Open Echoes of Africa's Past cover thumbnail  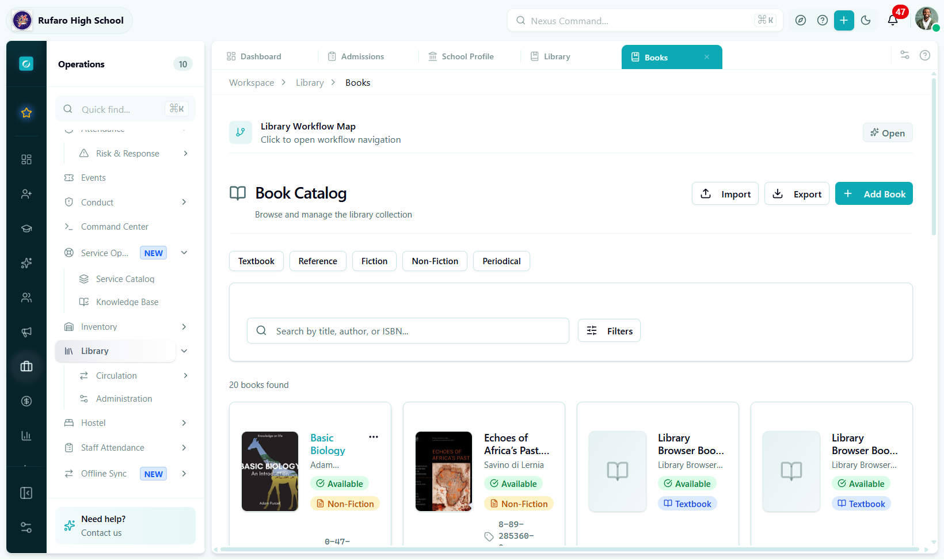(x=444, y=471)
